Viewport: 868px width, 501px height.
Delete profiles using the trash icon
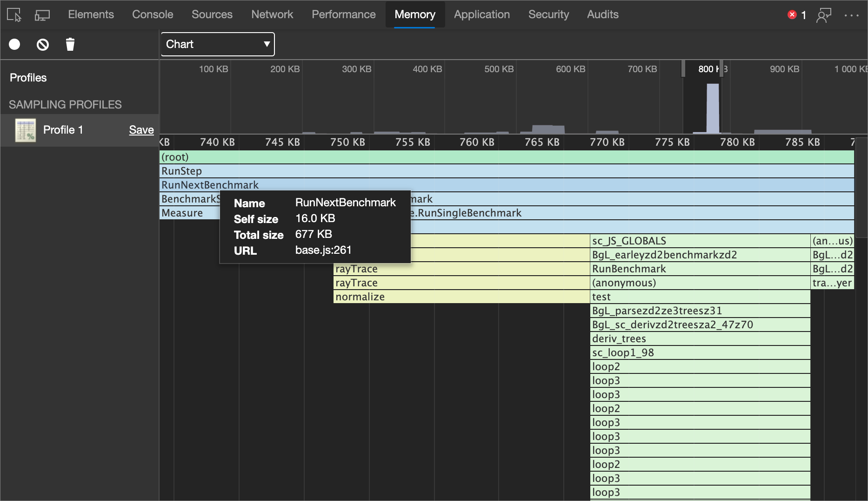[x=70, y=44]
